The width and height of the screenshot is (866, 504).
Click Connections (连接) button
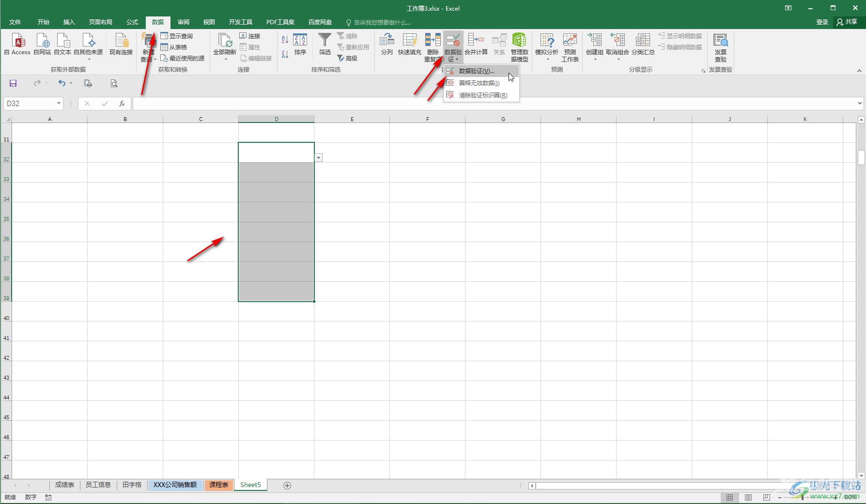(x=250, y=36)
